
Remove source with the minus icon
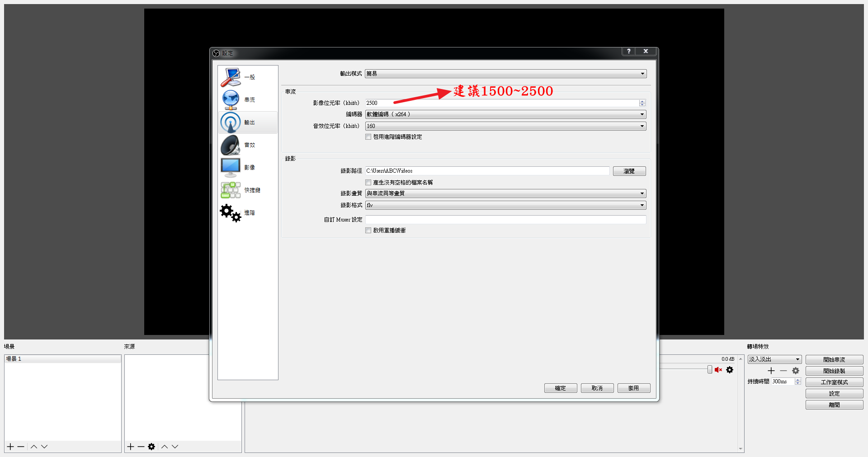point(141,447)
